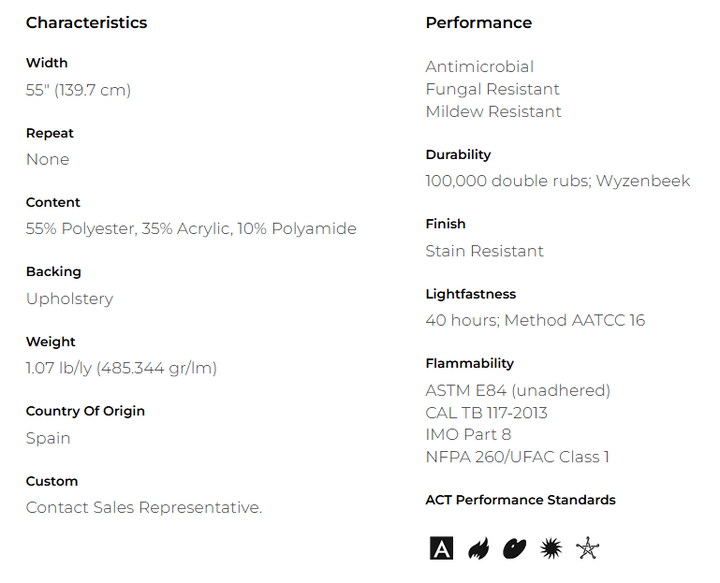This screenshot has width=720, height=583.
Task: Click the 1.07 lb/ly weight value
Action: click(x=121, y=368)
